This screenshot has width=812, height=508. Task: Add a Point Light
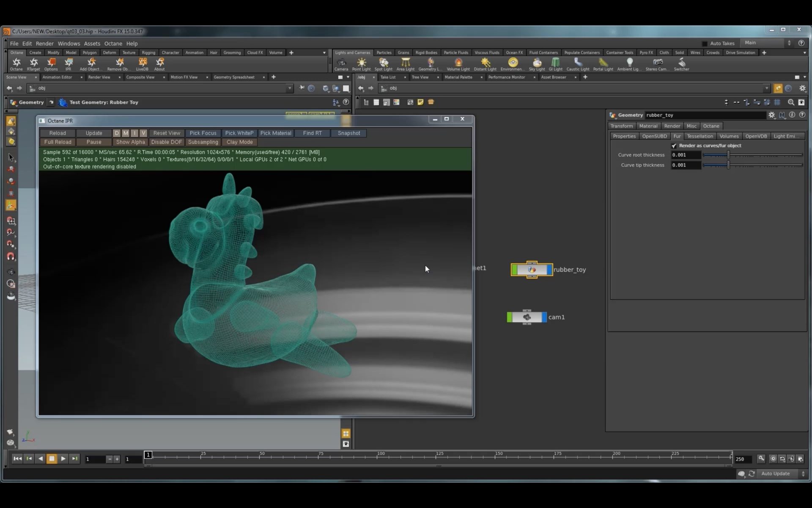(361, 64)
